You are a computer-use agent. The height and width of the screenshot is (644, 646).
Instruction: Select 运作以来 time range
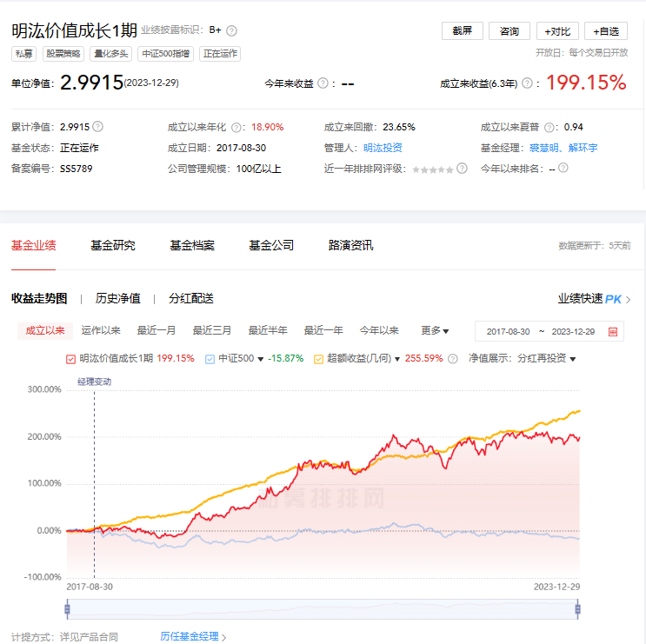pyautogui.click(x=101, y=330)
